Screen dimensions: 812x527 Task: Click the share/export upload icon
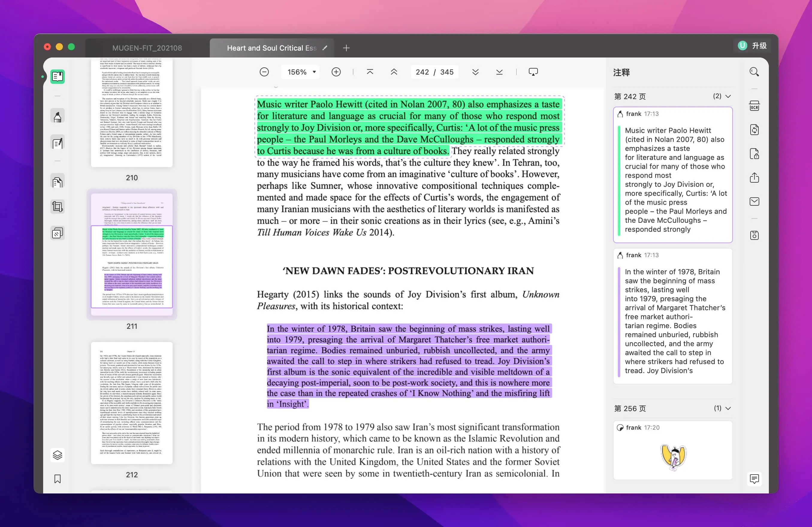point(754,178)
